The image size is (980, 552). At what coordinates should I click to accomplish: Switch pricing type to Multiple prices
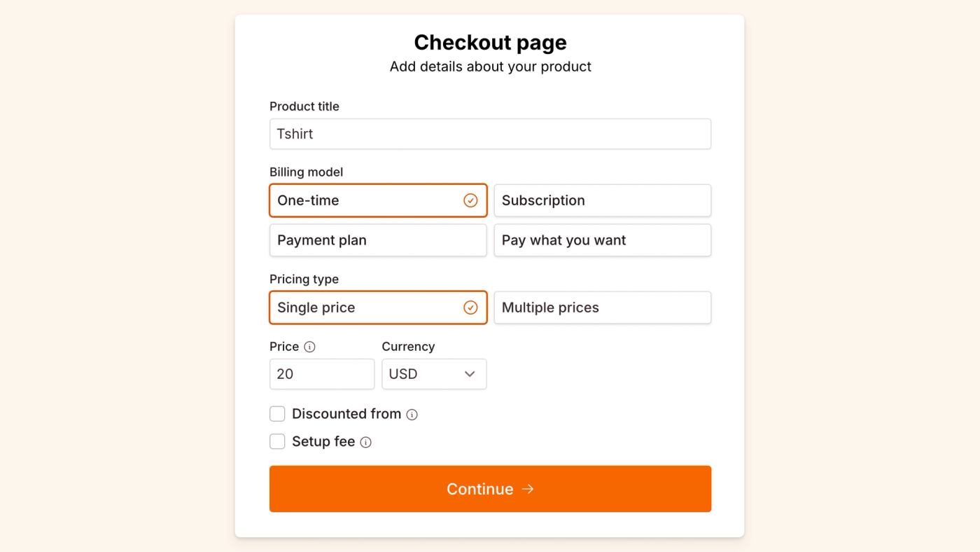pos(602,308)
